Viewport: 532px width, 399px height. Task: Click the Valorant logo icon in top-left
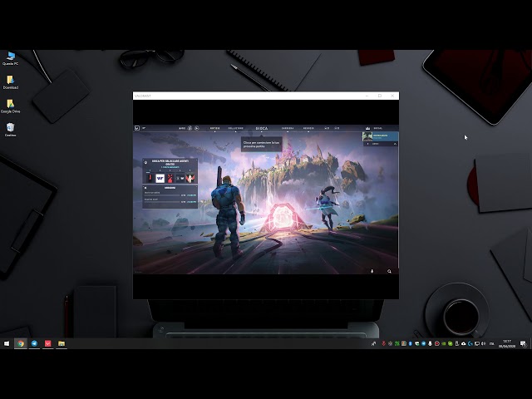[137, 128]
